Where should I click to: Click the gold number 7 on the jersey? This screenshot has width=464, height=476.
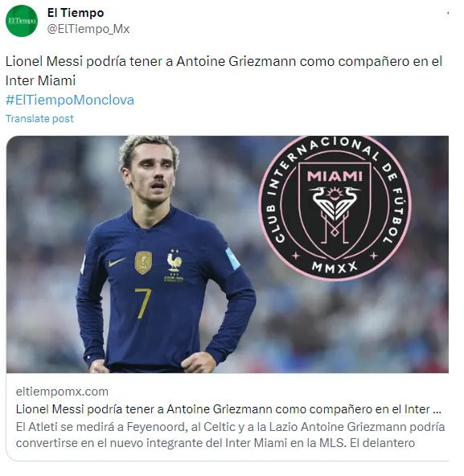(142, 303)
